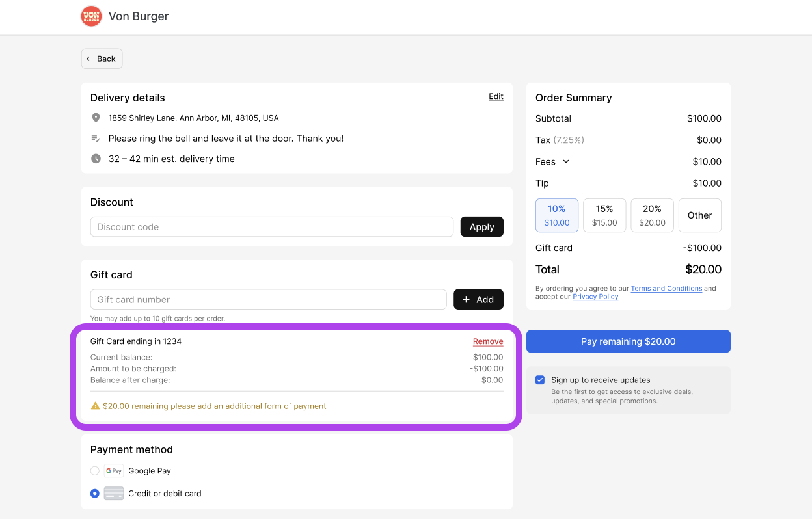Screen dimensions: 812x519
Task: Open the Terms and Conditions link
Action: point(666,288)
